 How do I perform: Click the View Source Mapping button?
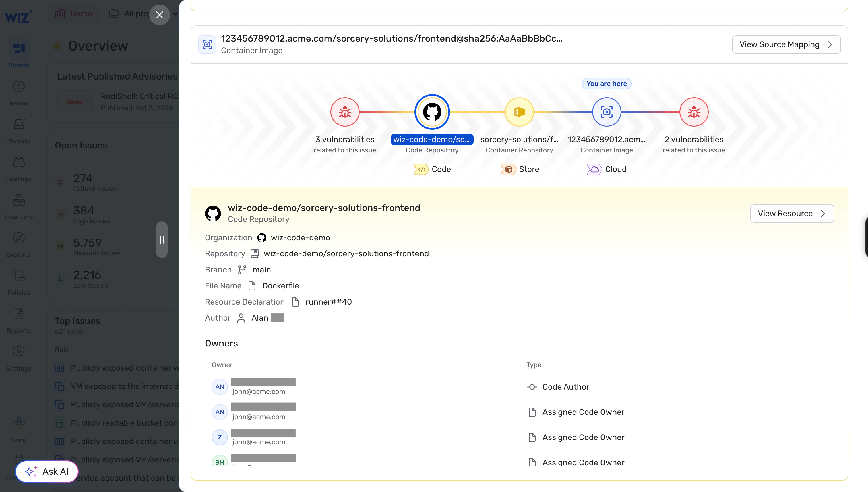click(786, 44)
